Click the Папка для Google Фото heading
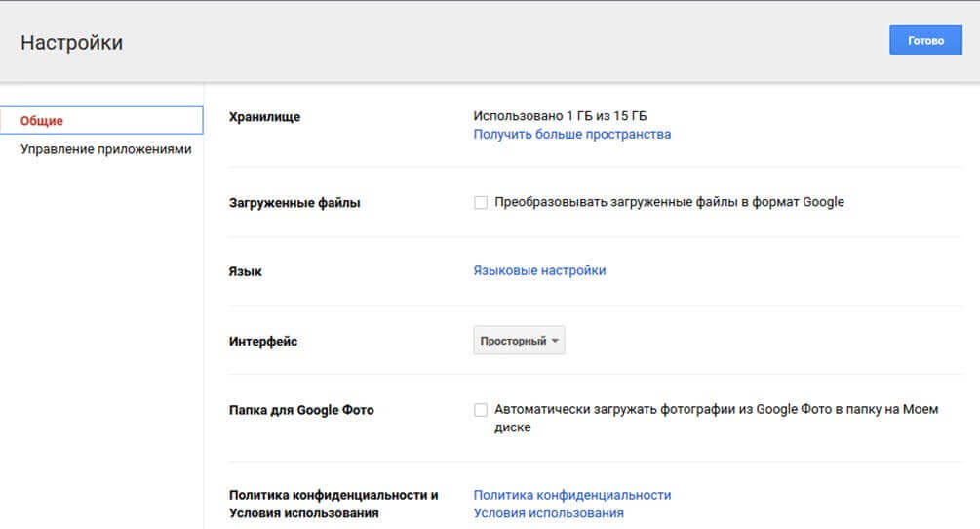980x529 pixels. coord(300,410)
